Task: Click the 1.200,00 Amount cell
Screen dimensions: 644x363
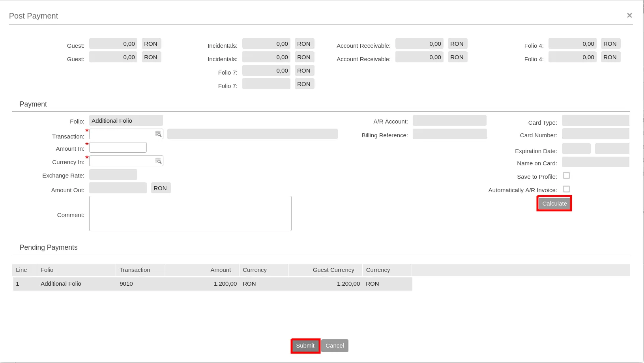Action: (x=225, y=284)
